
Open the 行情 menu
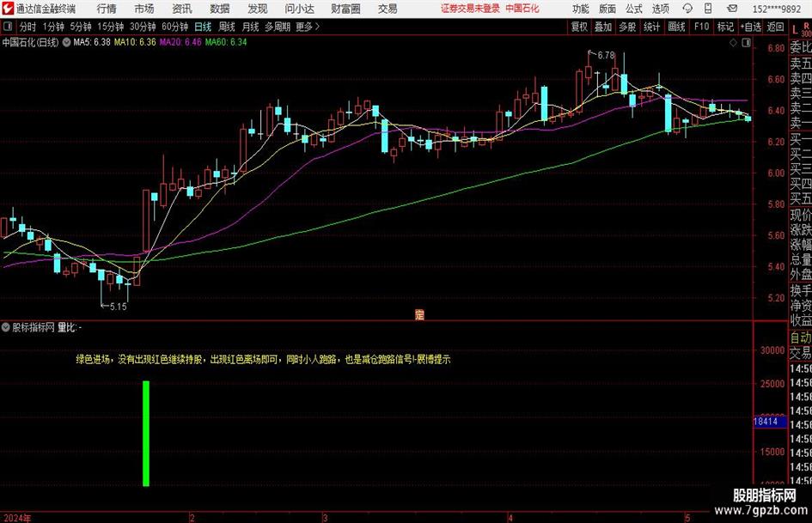coord(107,9)
